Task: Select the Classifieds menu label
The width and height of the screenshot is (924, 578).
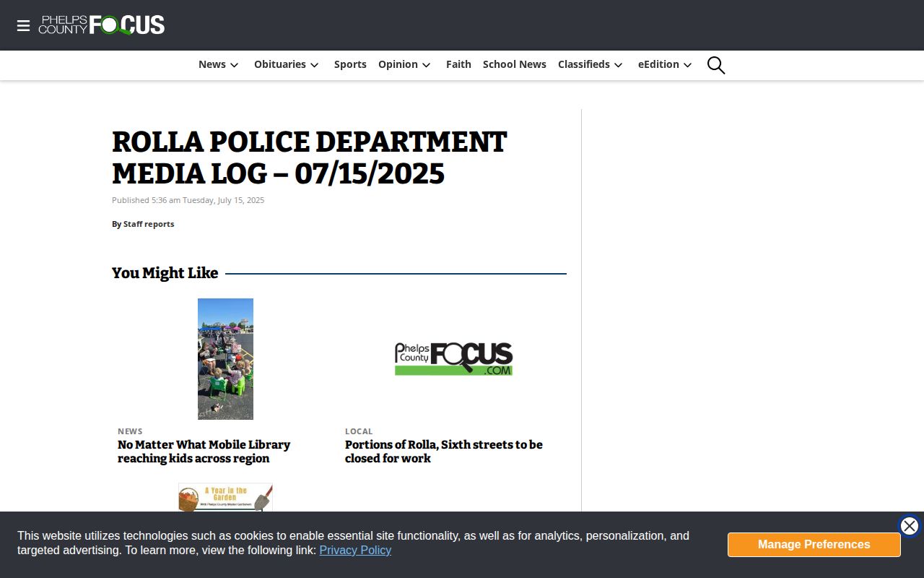Action: click(x=584, y=64)
